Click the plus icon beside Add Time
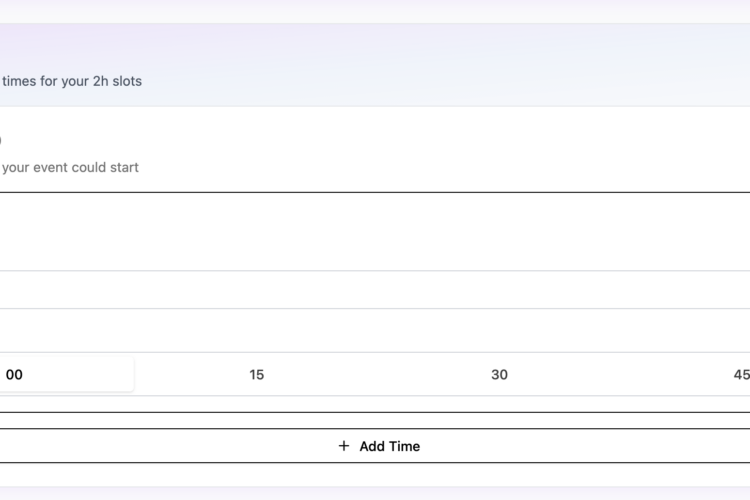The image size is (750, 500). [344, 446]
